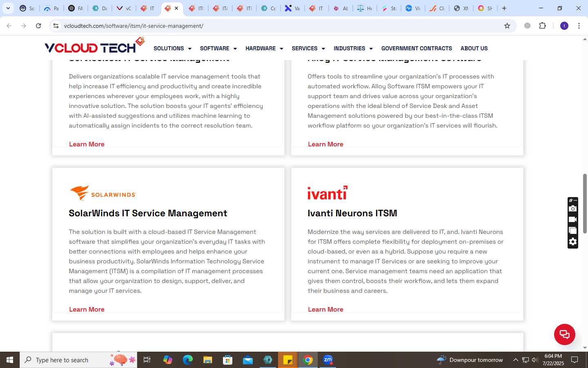Expand the SERVICES menu
The image size is (588, 368).
click(x=308, y=48)
